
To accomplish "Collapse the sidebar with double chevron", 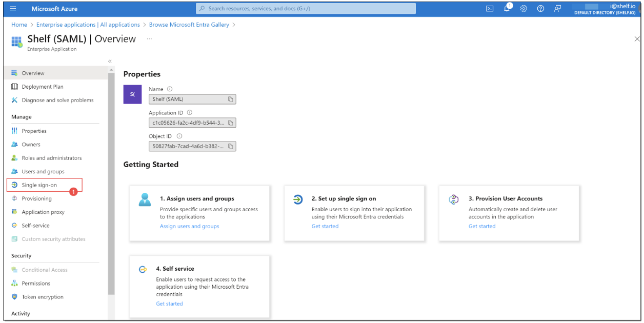I will pos(110,61).
